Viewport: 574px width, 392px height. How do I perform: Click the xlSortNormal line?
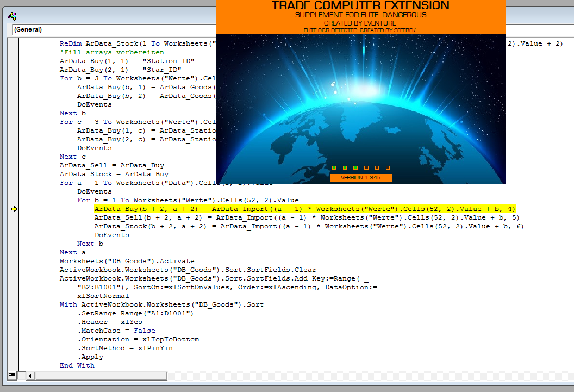(103, 296)
